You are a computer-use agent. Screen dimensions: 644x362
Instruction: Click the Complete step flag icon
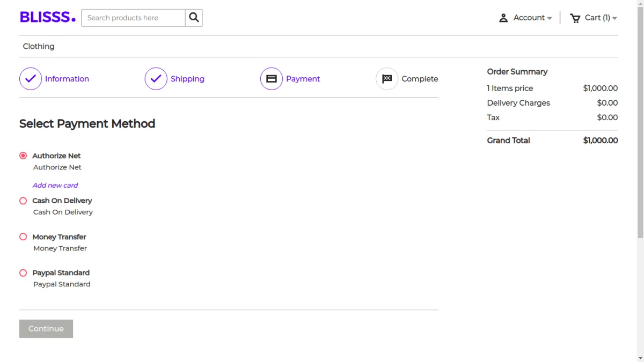point(387,79)
